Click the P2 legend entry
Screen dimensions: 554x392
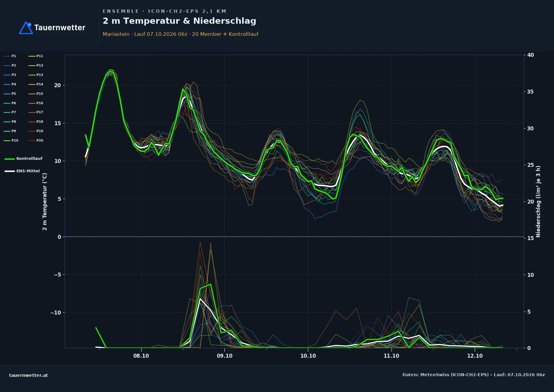pos(10,65)
